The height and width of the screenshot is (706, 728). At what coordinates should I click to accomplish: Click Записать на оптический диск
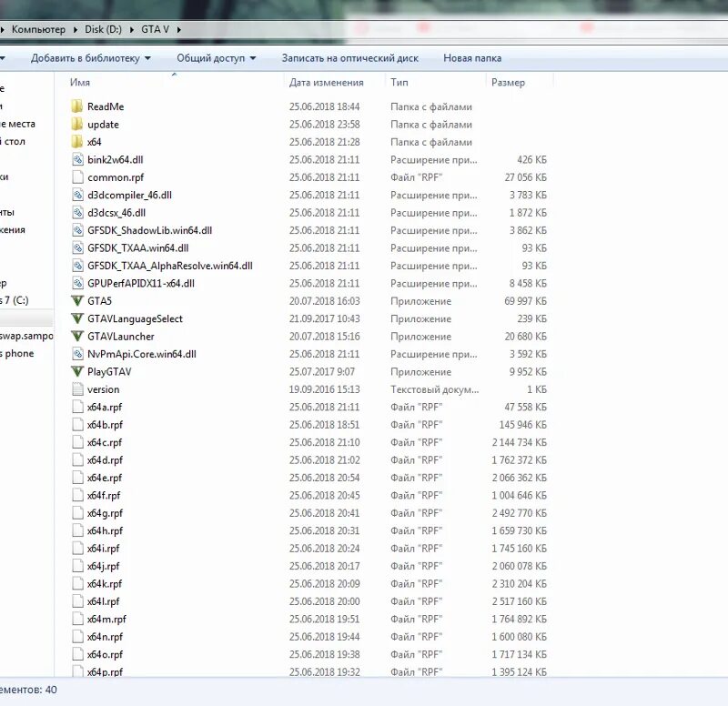(349, 58)
